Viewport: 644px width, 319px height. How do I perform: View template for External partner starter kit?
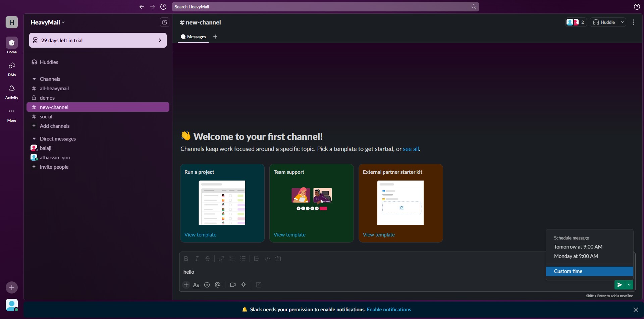point(379,235)
